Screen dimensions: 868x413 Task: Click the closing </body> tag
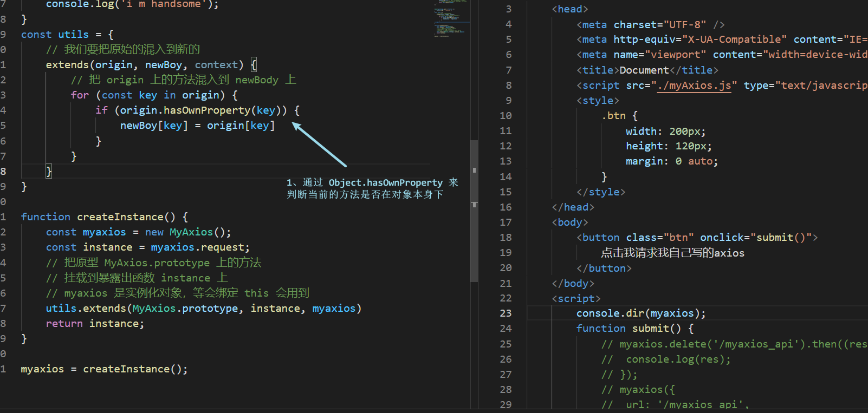[573, 283]
